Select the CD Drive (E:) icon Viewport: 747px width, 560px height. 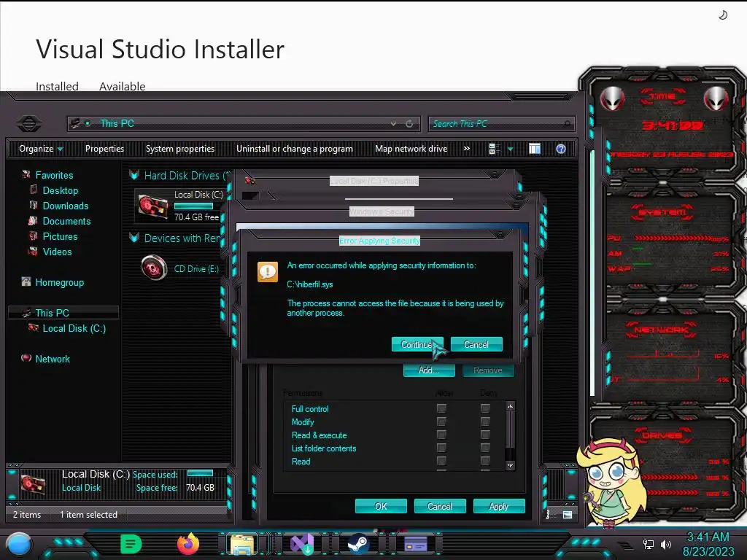[x=155, y=267]
